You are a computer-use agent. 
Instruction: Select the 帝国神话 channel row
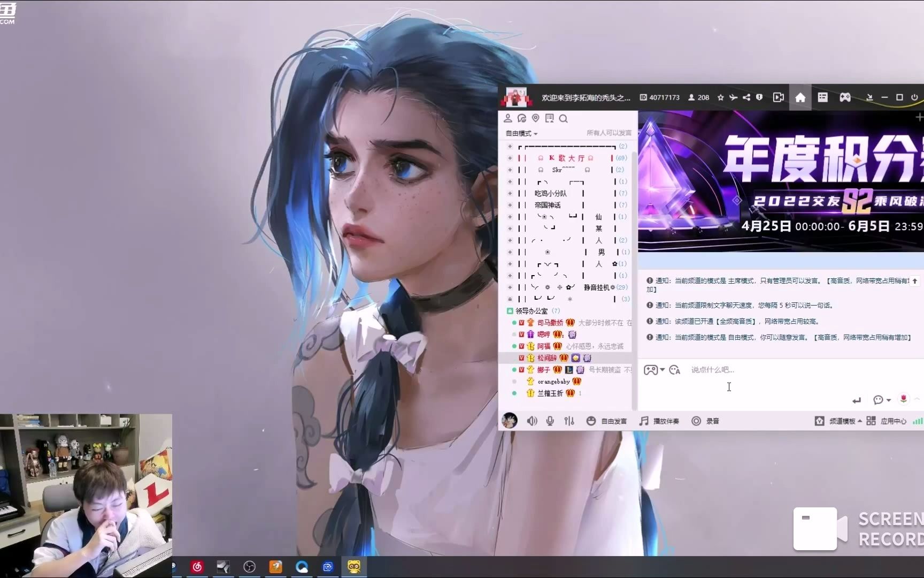point(568,205)
